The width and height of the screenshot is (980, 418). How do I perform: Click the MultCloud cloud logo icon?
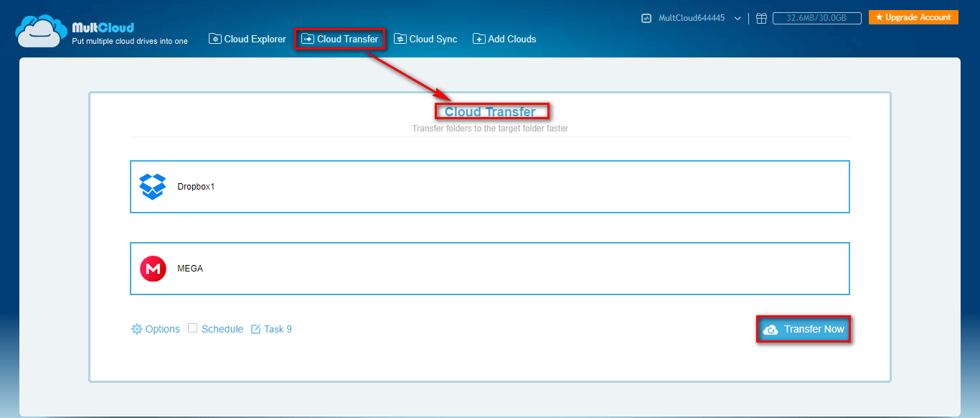[38, 31]
